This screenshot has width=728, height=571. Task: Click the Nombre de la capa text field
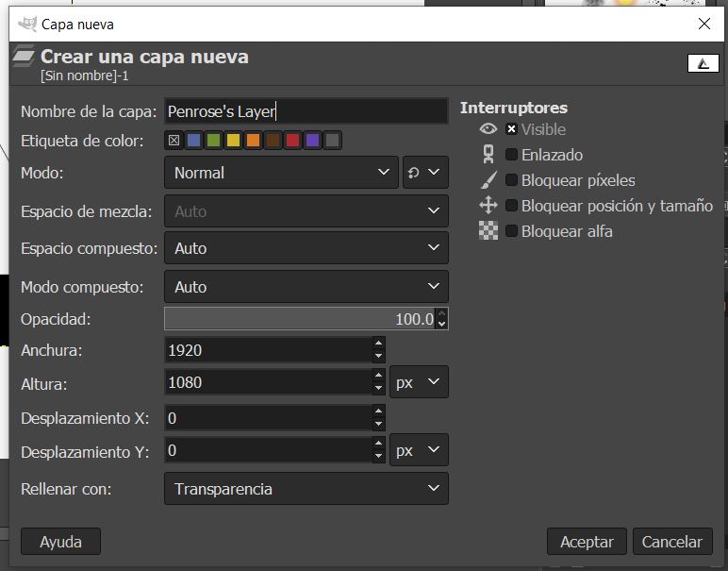click(x=306, y=111)
